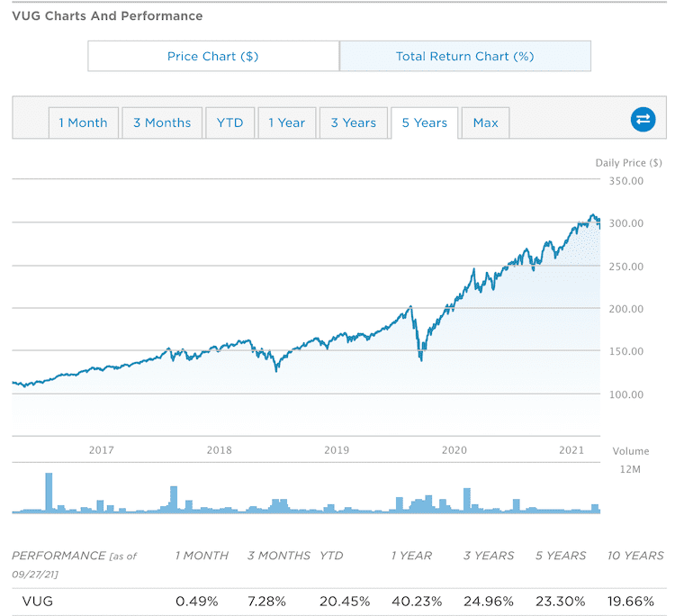
Task: Select the 3 Months range tab
Action: (162, 122)
